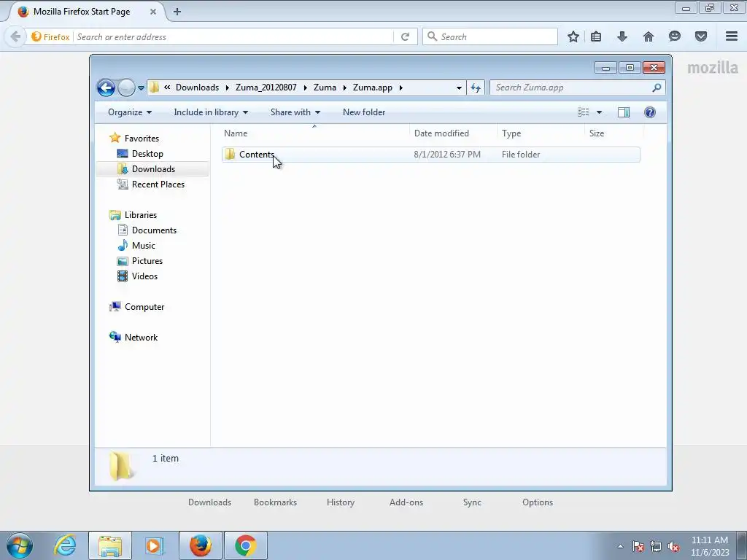Click the Firefox back arrow button
747x560 pixels.
(x=15, y=36)
